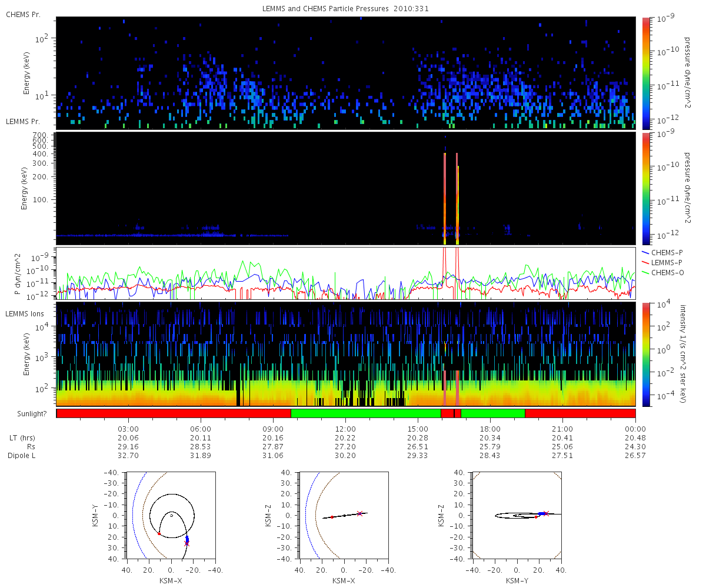This screenshot has height=588, width=706.
Task: Click the Sunlight? row label
Action: [x=24, y=414]
